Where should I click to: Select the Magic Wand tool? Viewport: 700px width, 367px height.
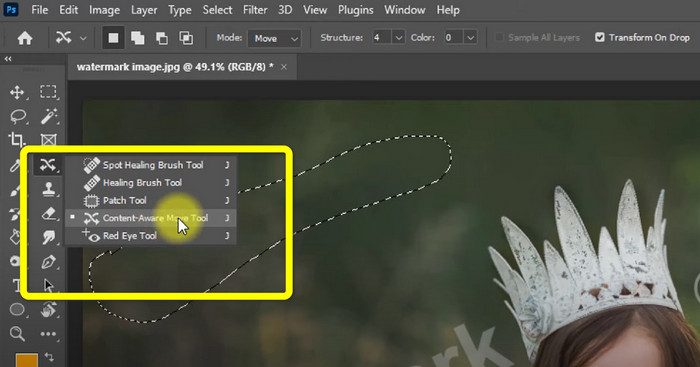pyautogui.click(x=48, y=117)
